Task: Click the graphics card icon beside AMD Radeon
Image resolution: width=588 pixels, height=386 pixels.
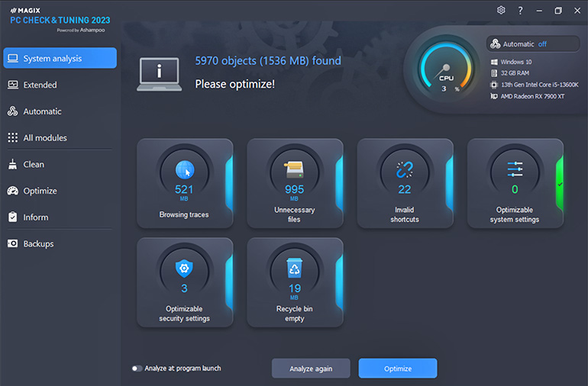Action: tap(494, 96)
